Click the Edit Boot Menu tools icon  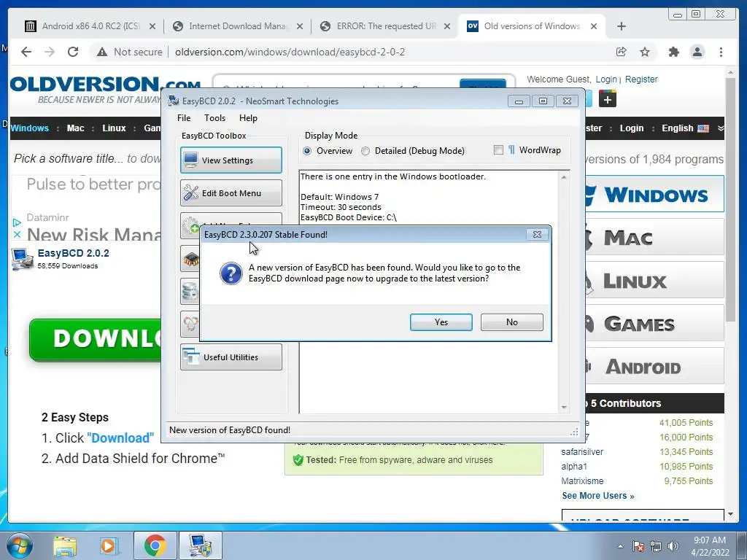191,192
